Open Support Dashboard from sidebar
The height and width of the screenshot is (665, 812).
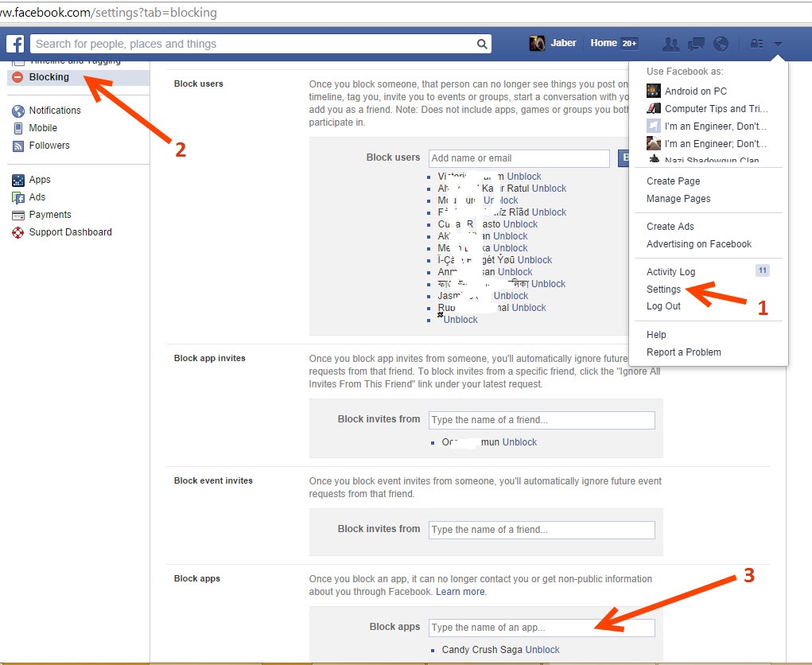click(x=70, y=232)
